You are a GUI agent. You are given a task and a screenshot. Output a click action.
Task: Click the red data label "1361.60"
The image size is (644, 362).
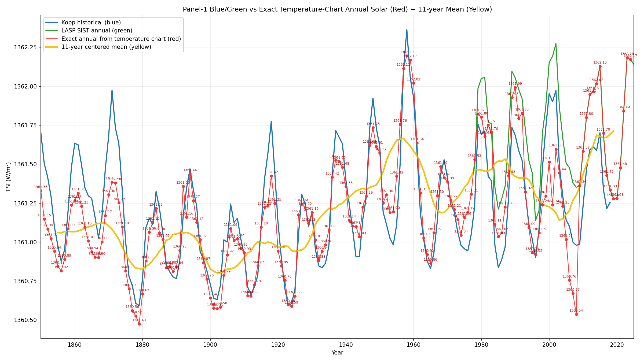tap(556, 145)
